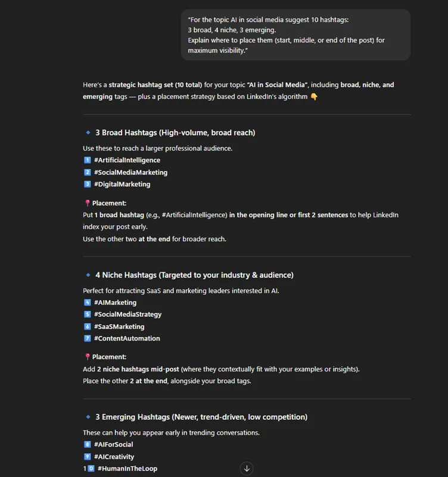
Task: Click the #SocialMediaStrategy hashtag text
Action: pos(127,314)
